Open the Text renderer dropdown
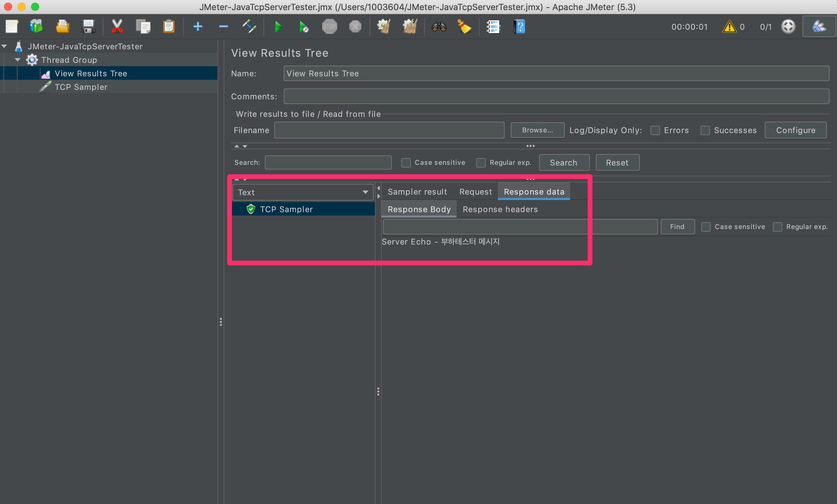837x504 pixels. tap(303, 192)
